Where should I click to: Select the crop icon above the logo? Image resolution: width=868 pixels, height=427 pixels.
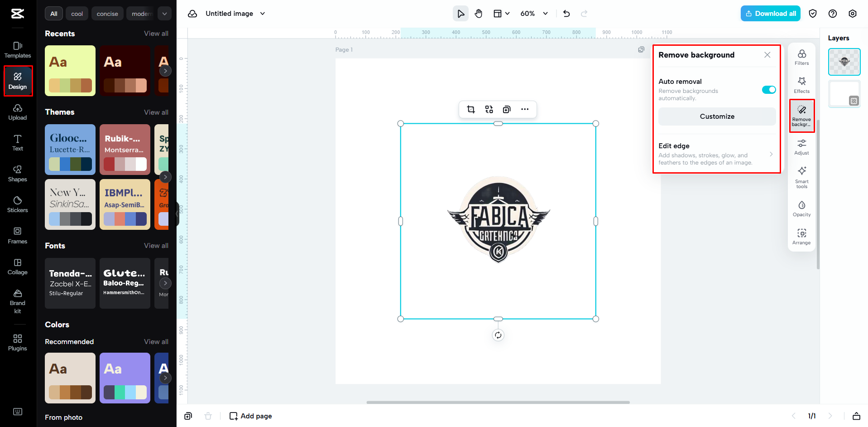[x=471, y=109]
